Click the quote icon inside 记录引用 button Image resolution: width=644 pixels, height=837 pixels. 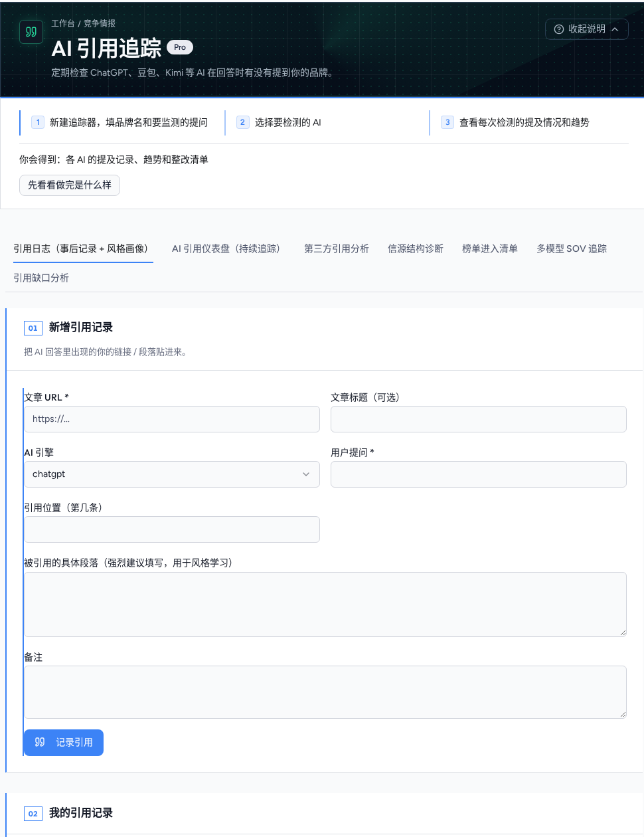40,743
